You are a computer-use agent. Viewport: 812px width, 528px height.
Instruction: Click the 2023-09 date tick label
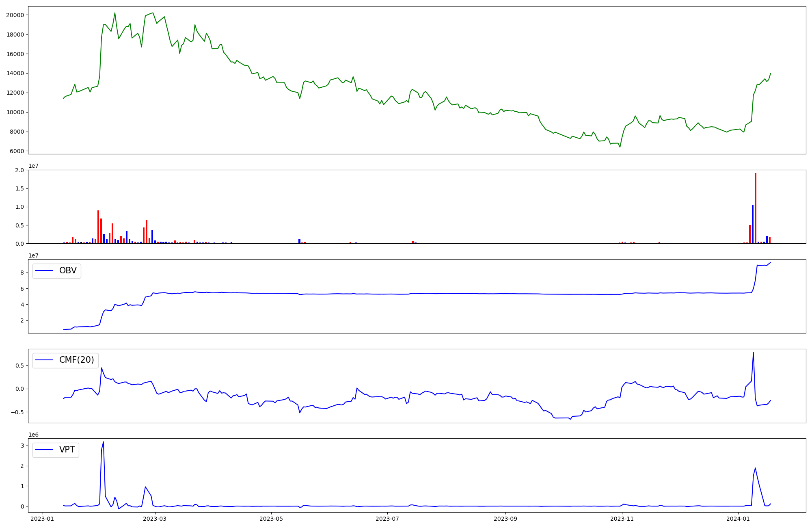pos(506,519)
